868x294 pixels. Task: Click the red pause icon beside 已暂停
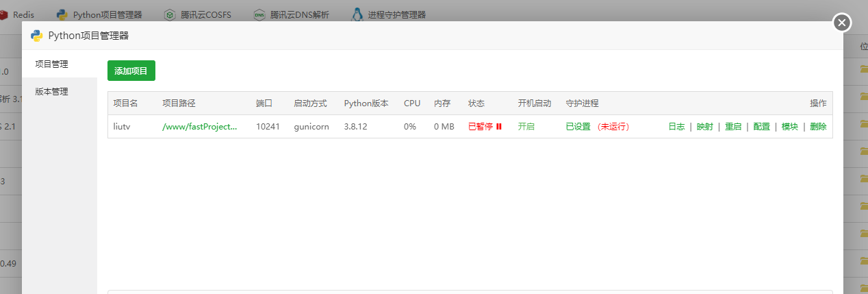click(x=499, y=127)
